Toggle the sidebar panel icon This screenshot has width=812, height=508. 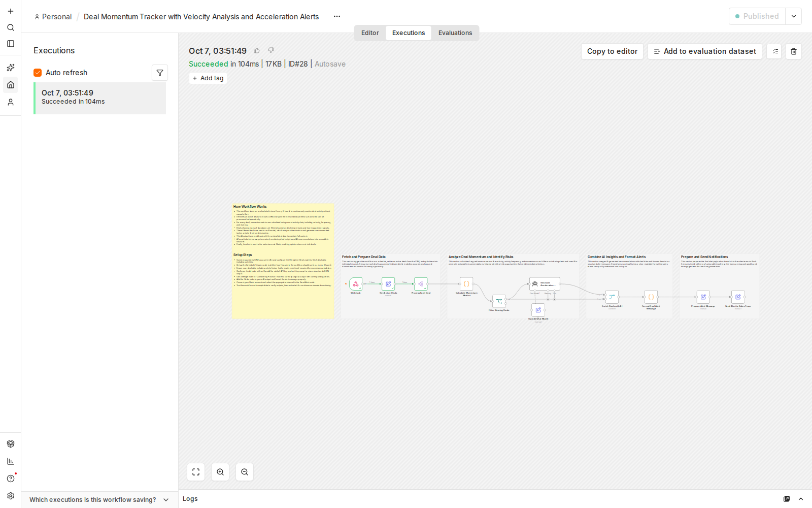11,44
